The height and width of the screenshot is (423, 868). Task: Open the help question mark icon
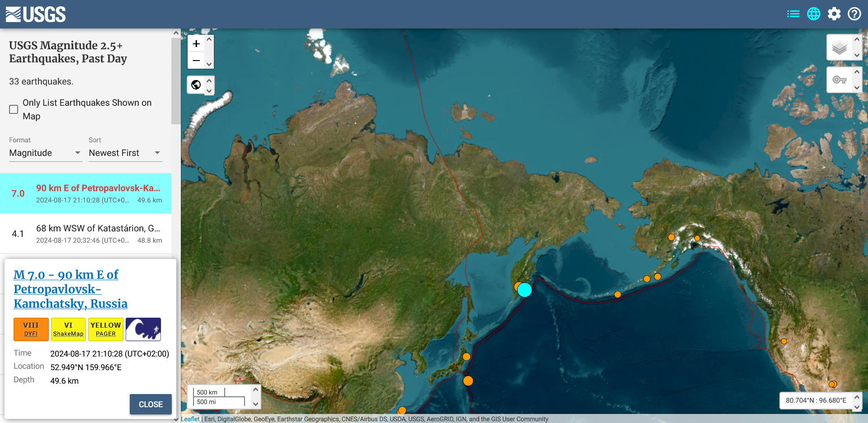pos(854,14)
